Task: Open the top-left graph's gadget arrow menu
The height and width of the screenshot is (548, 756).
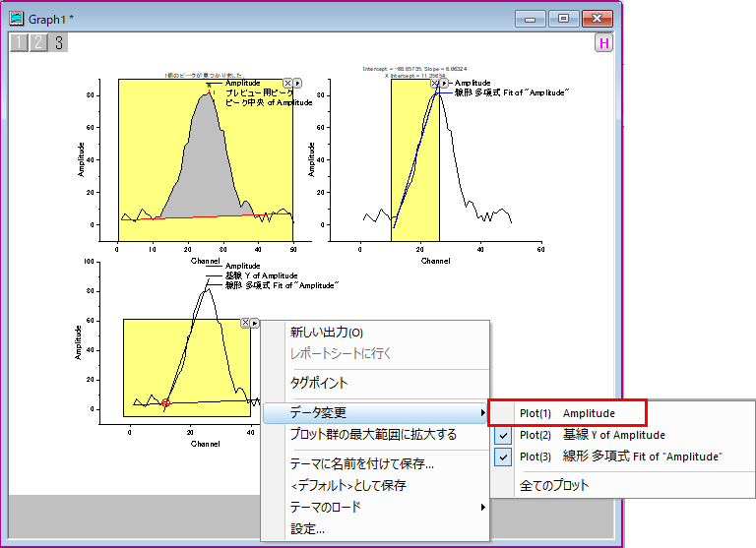Action: click(x=297, y=84)
